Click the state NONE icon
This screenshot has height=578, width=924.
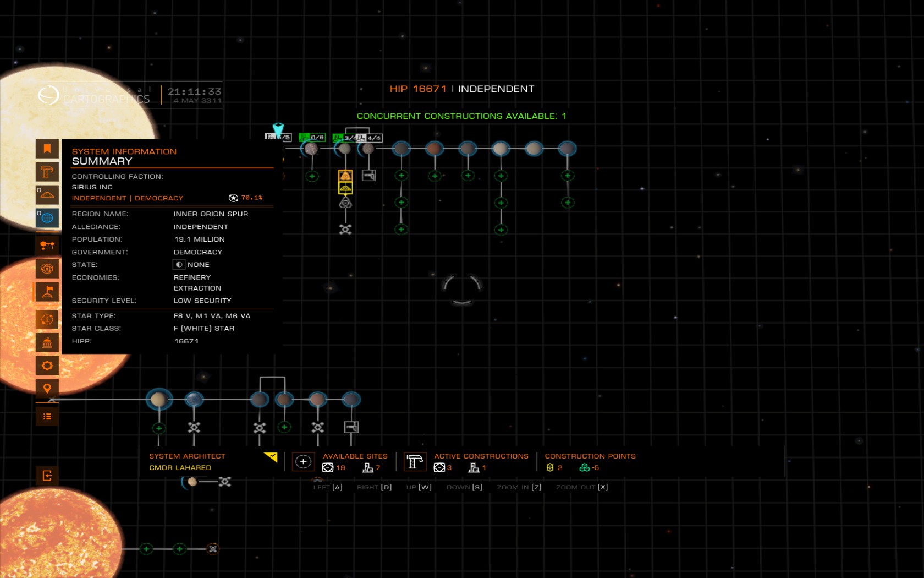pyautogui.click(x=179, y=265)
